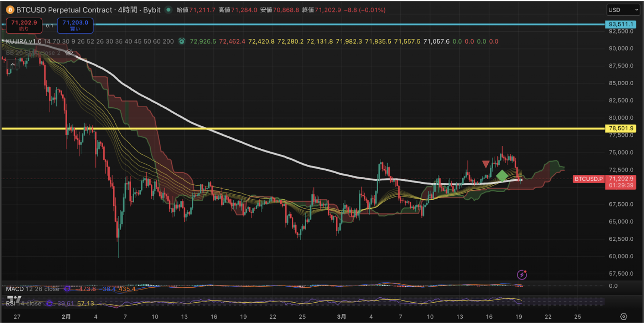Click the BTCUSD.P current price label
The height and width of the screenshot is (323, 644).
(588, 179)
